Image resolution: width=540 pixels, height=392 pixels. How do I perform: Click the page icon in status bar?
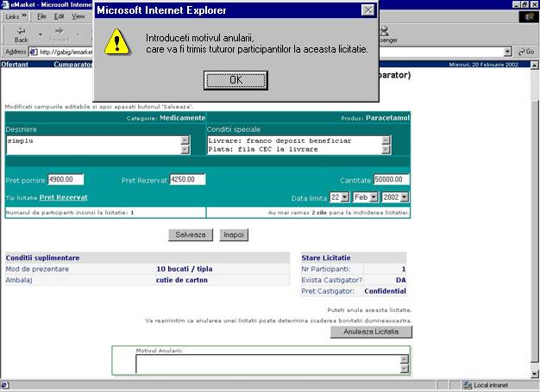click(x=7, y=384)
